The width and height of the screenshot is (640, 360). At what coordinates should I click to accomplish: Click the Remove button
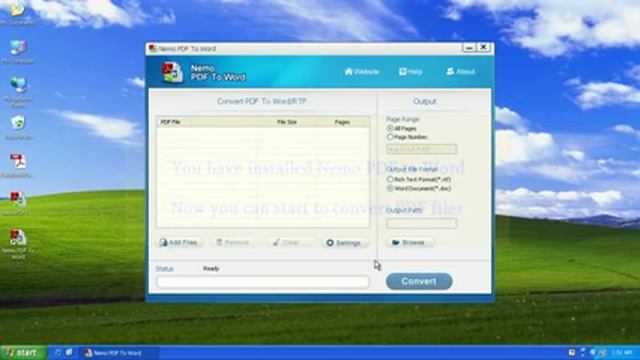233,242
